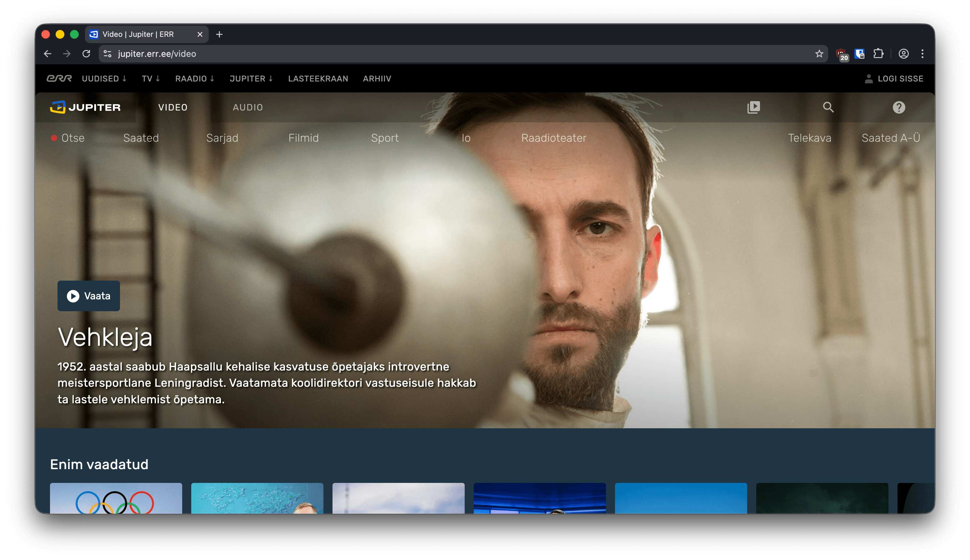
Task: Reload the page
Action: click(x=86, y=54)
